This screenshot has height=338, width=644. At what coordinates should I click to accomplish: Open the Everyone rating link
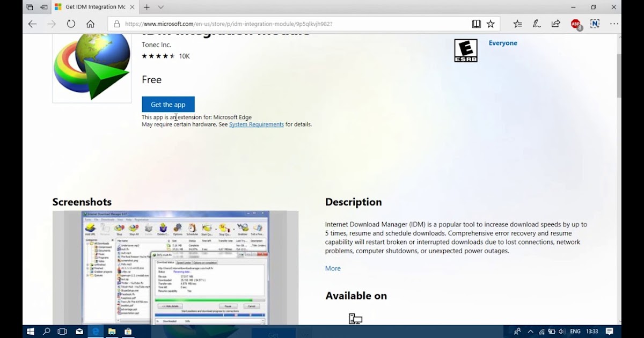pyautogui.click(x=503, y=43)
